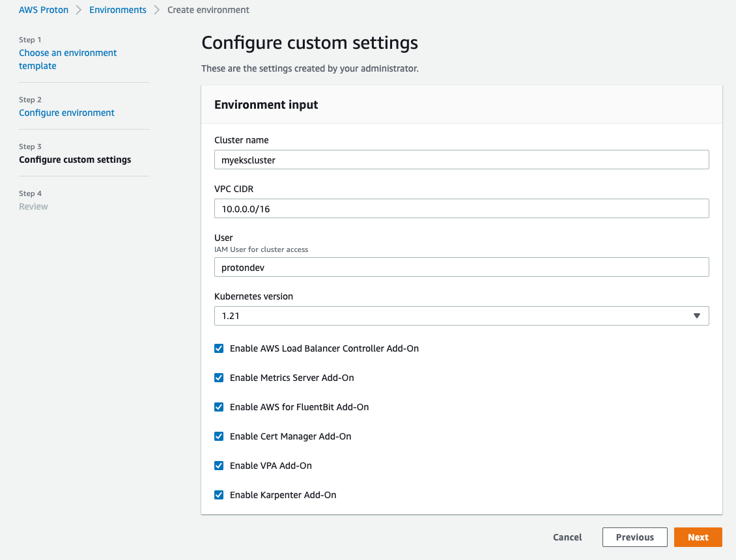This screenshot has height=560, width=736.
Task: Go to Environments breadcrumb link
Action: coord(118,10)
